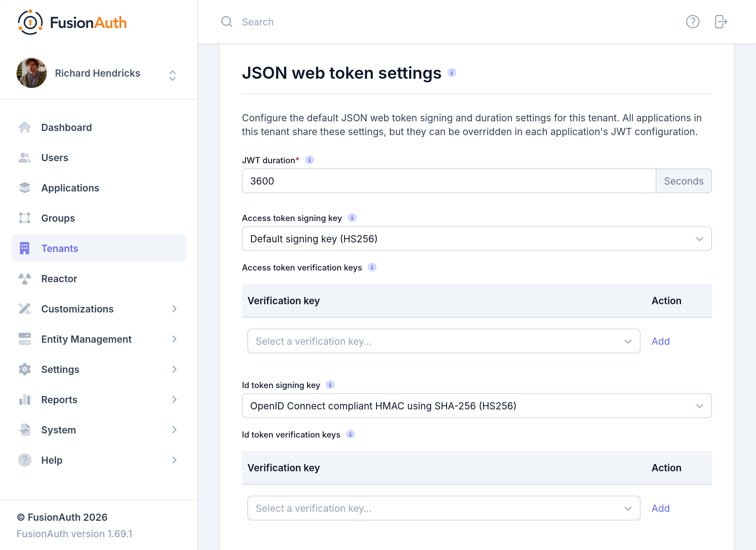Click the Reactor radiation icon
The image size is (756, 550).
(x=25, y=278)
